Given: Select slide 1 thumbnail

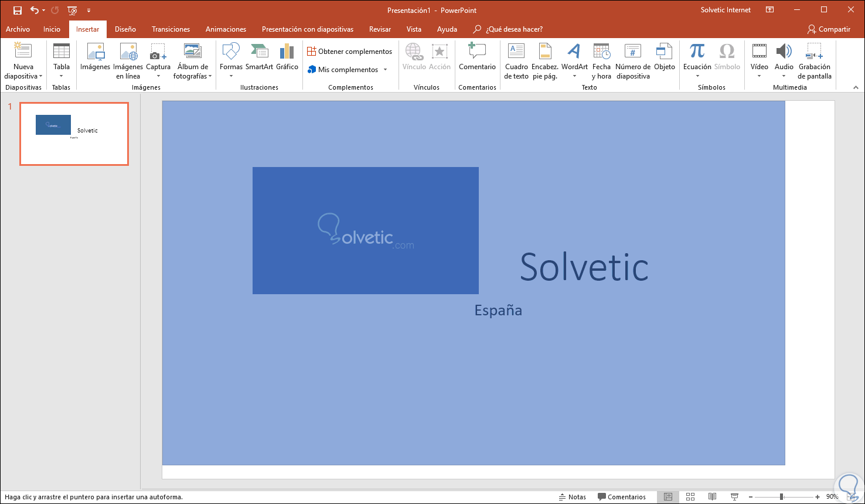Looking at the screenshot, I should click(x=74, y=134).
